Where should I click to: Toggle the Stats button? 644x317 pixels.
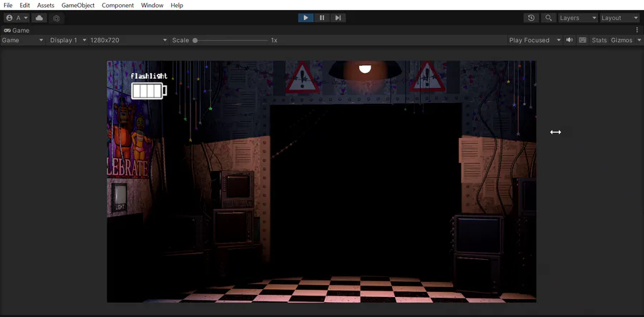[x=599, y=40]
